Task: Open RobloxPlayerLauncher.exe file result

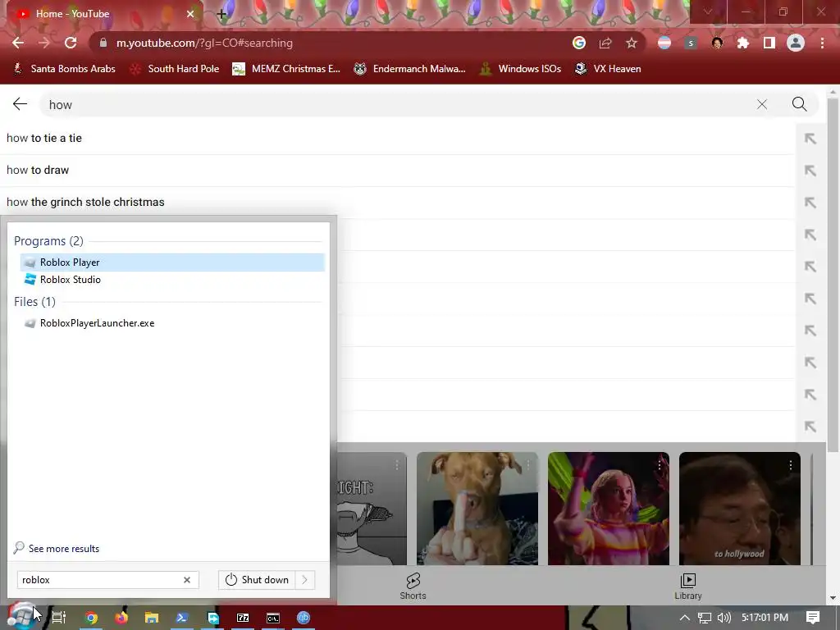Action: click(172, 323)
